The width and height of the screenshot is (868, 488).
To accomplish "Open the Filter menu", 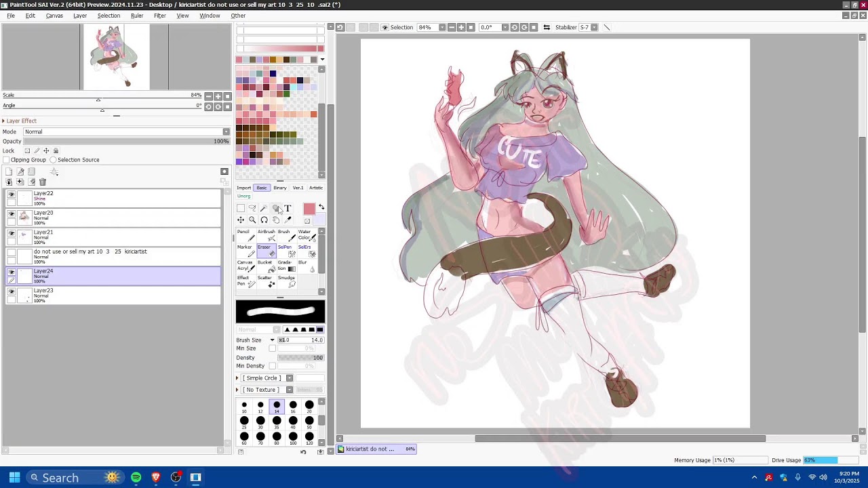I will point(160,16).
